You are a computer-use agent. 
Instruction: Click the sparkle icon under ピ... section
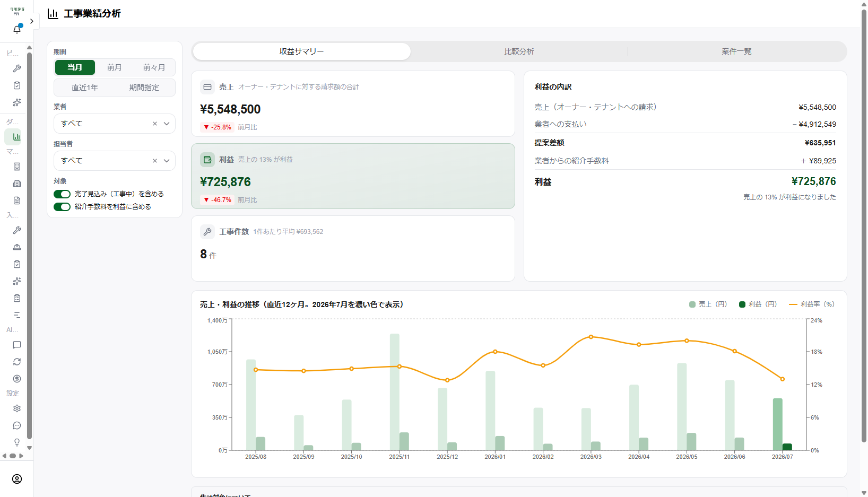click(x=17, y=102)
